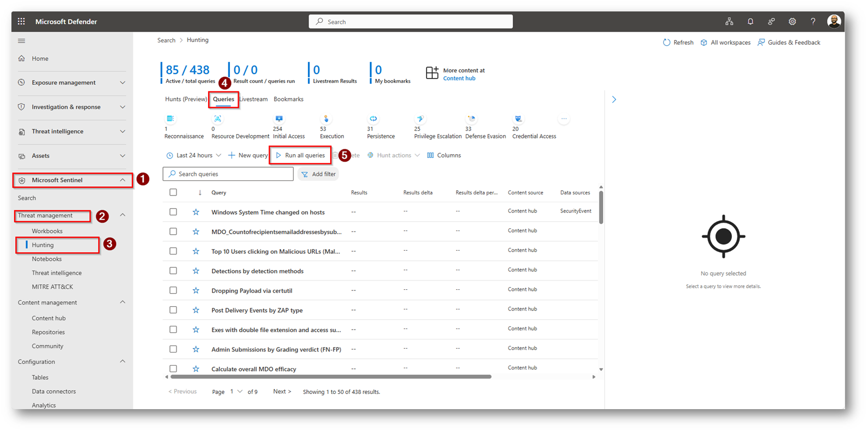Click the notifications bell icon
The image size is (868, 432).
750,22
